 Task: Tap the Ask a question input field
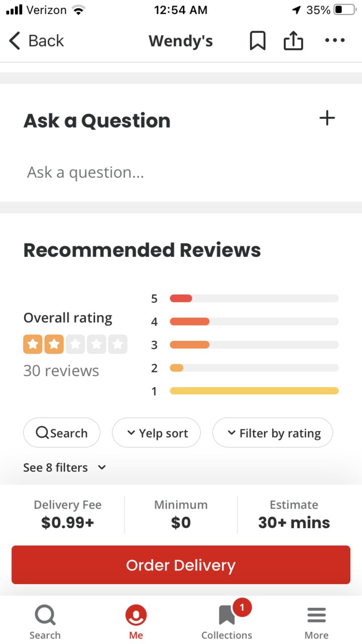click(x=181, y=173)
